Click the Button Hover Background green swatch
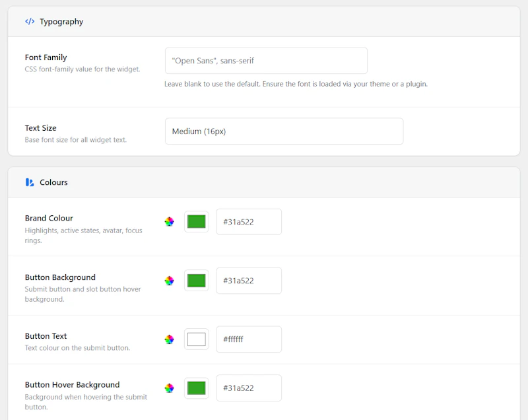528x420 pixels. click(196, 388)
